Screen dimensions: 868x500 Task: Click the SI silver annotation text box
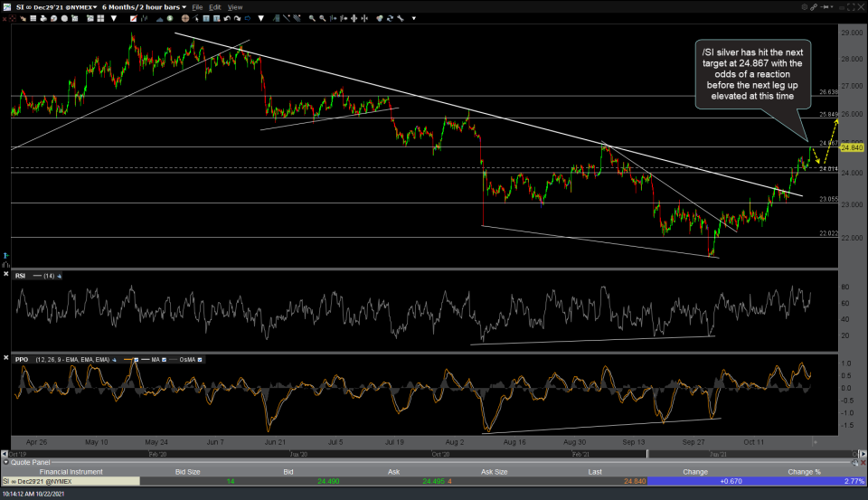coord(752,74)
